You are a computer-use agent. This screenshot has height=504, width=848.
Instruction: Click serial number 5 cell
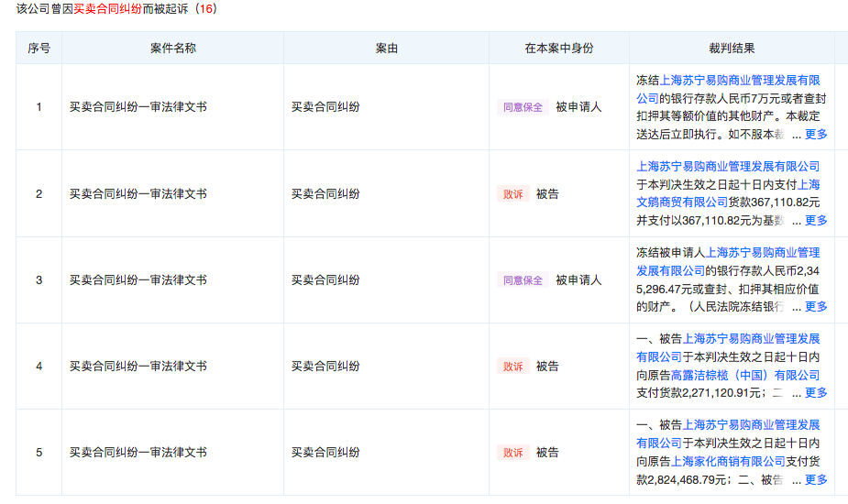click(x=39, y=452)
